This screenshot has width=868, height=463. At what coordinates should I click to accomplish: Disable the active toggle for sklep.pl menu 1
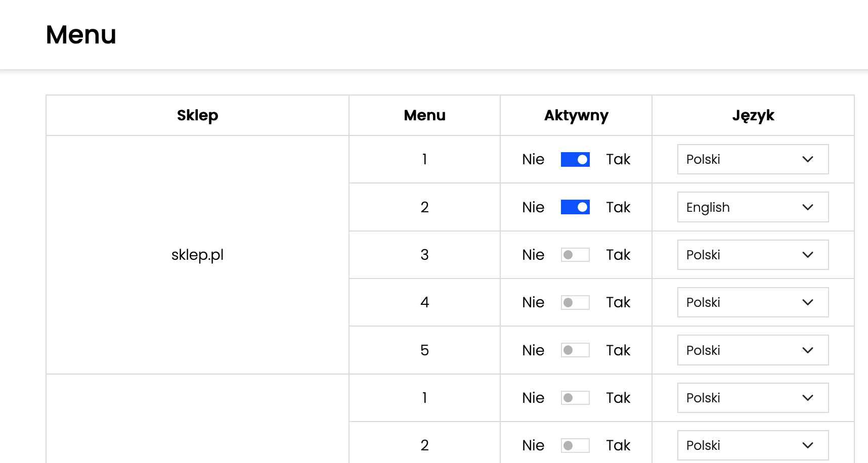(575, 159)
